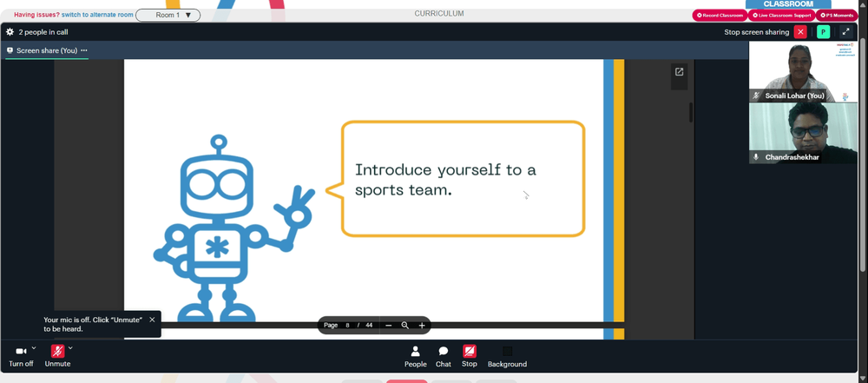
Task: Unmute the microphone
Action: point(57,356)
